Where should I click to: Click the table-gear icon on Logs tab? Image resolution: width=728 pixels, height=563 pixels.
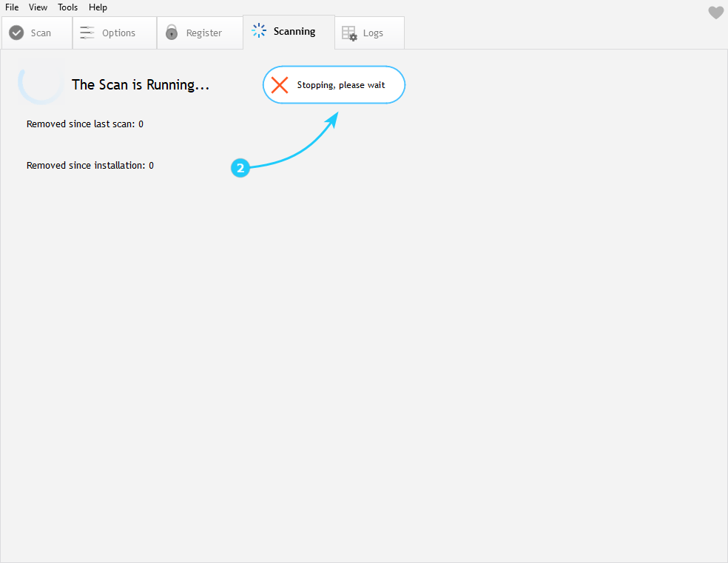click(349, 33)
